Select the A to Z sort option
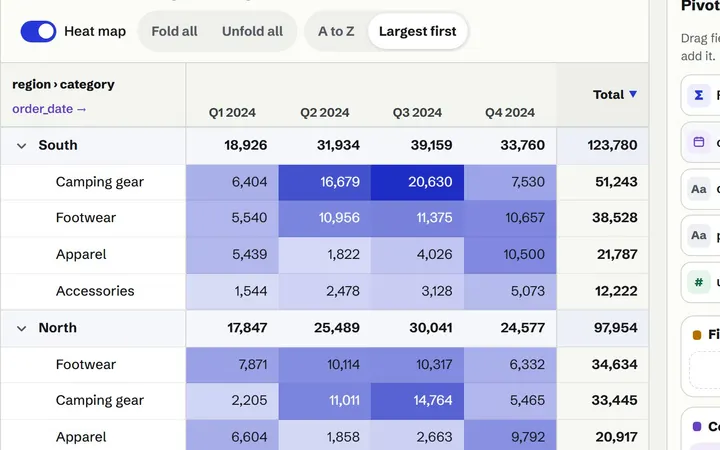 [336, 31]
